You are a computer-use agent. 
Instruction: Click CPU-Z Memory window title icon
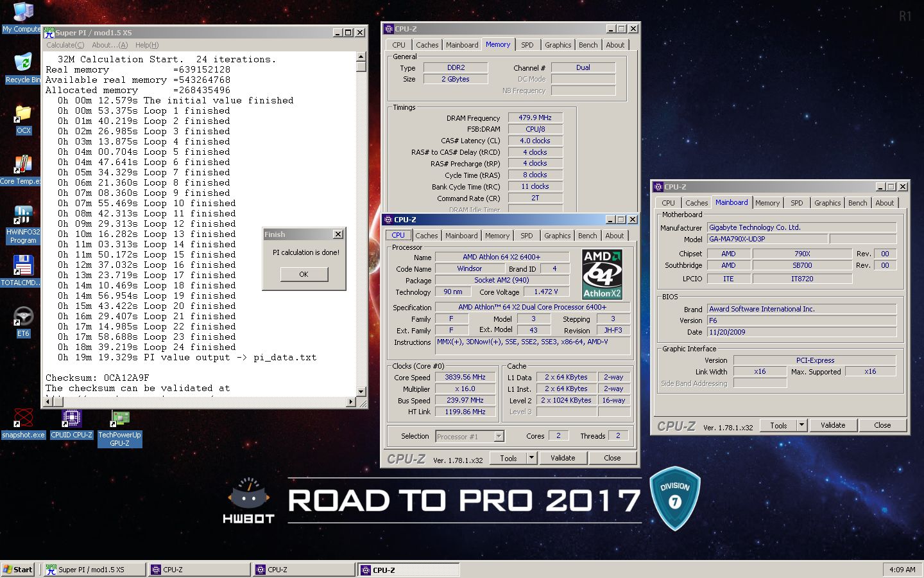388,28
